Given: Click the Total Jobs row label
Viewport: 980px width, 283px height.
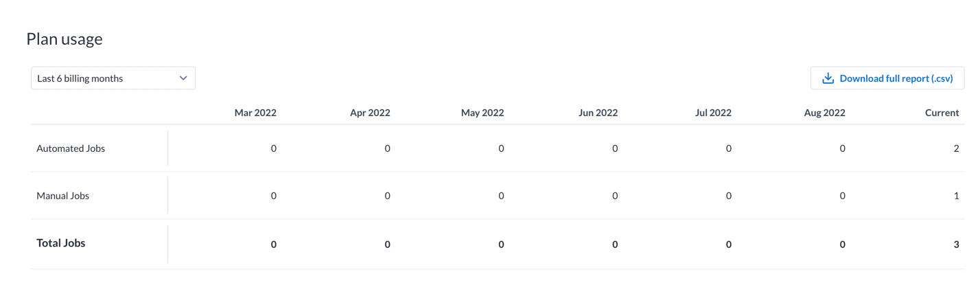Looking at the screenshot, I should [61, 243].
